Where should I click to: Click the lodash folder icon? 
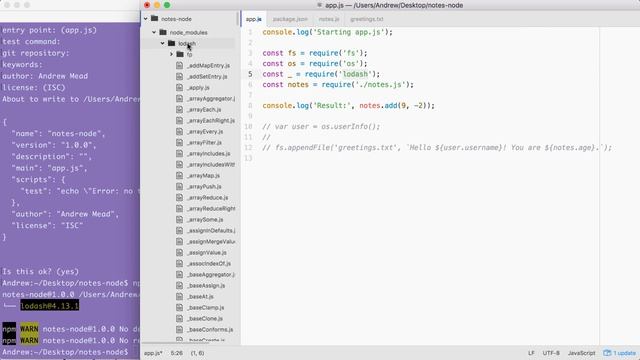point(171,43)
